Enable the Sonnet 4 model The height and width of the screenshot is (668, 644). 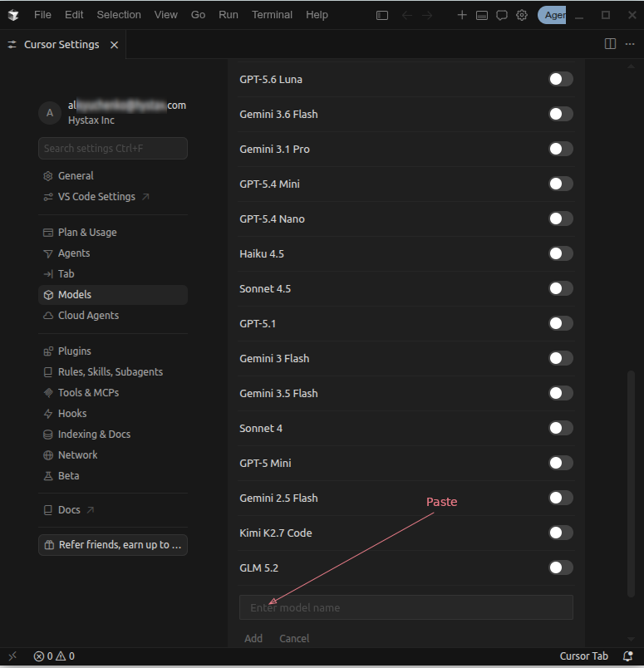coord(560,428)
